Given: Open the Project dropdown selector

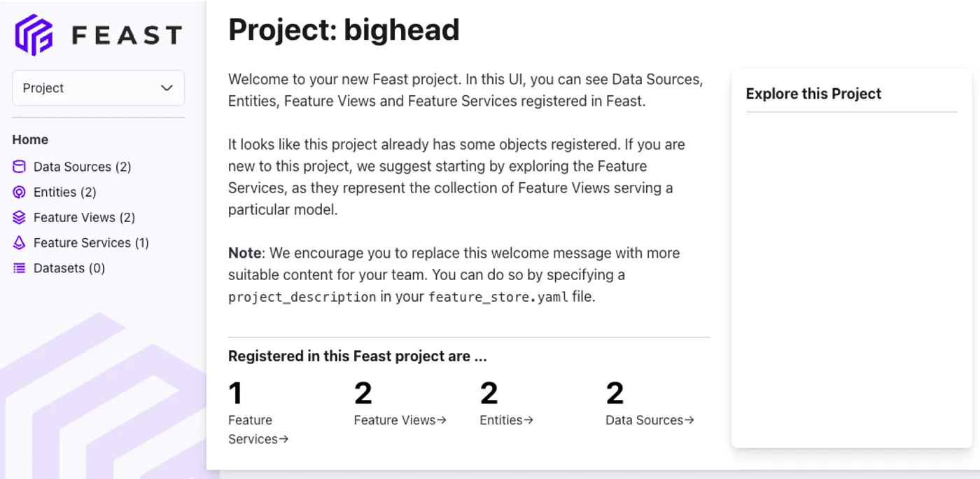Looking at the screenshot, I should 98,88.
